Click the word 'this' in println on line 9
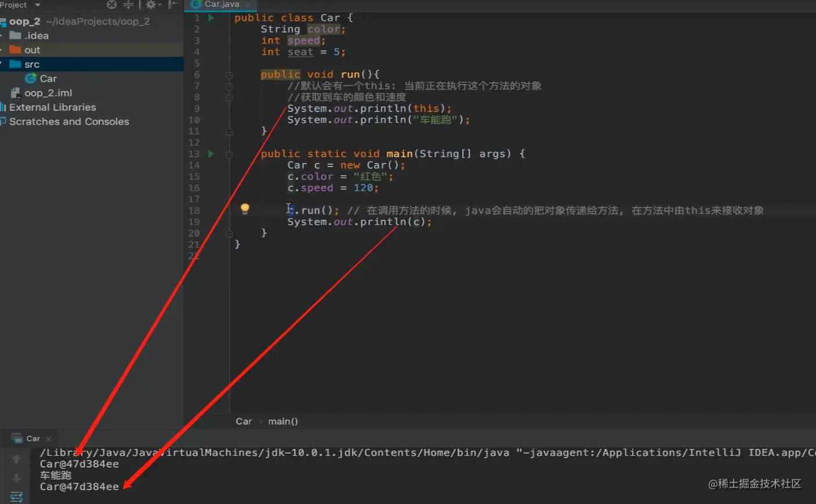The width and height of the screenshot is (816, 504). (x=426, y=108)
